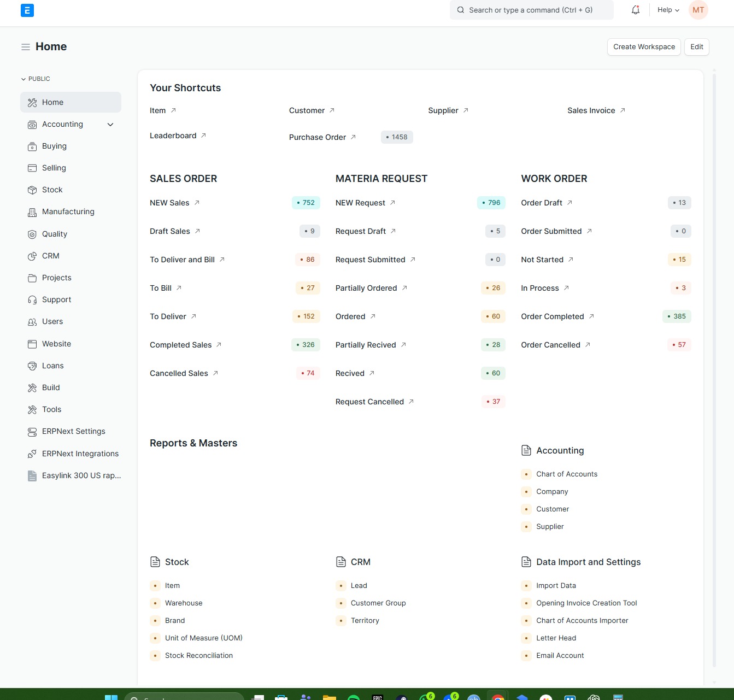This screenshot has height=700, width=734.
Task: Click the Create Workspace button
Action: (x=643, y=47)
